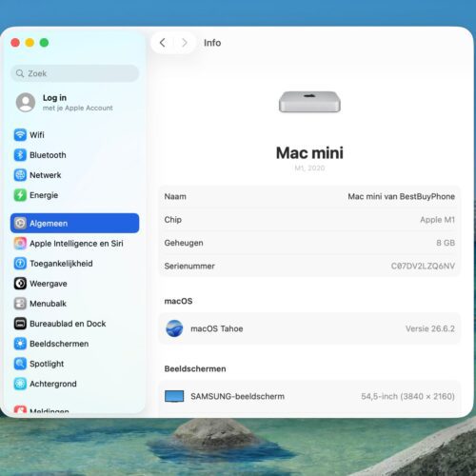Open Achtergrond settings
The height and width of the screenshot is (476, 476).
74,384
